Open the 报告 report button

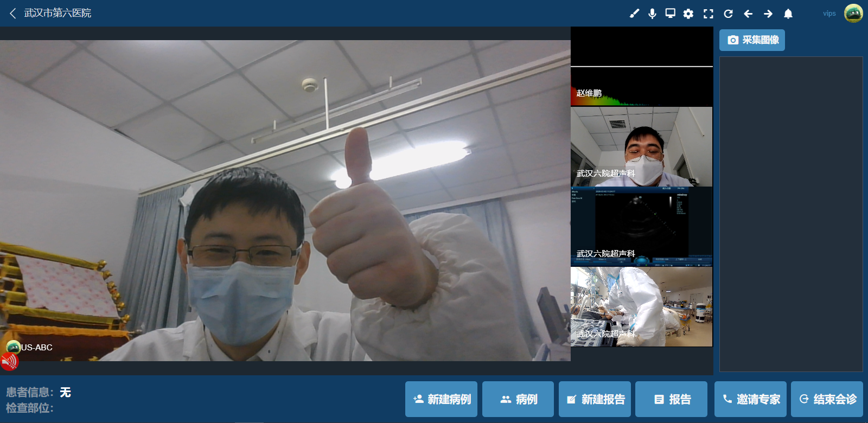[x=671, y=399]
